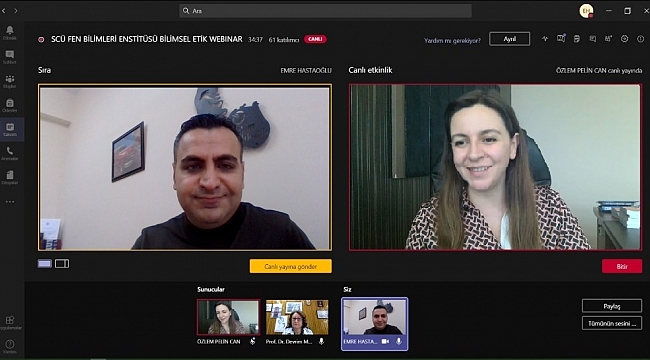Go forward with the right history arrow
650x360 pixels.
[16, 11]
